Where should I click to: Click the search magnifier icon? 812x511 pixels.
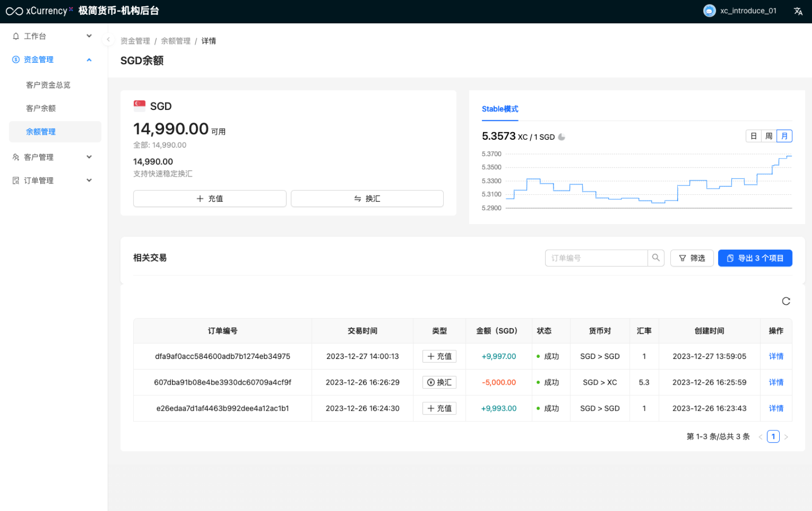click(x=656, y=258)
